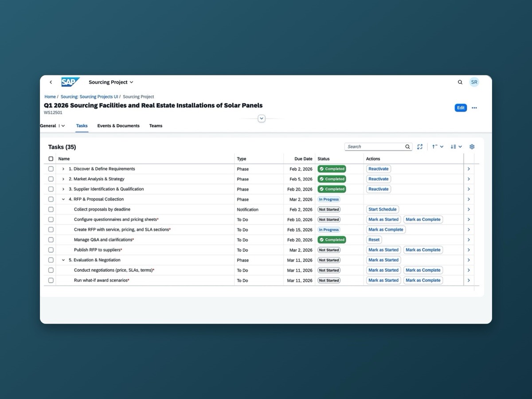
Task: Open the General tab dropdown arrow
Action: (x=63, y=126)
